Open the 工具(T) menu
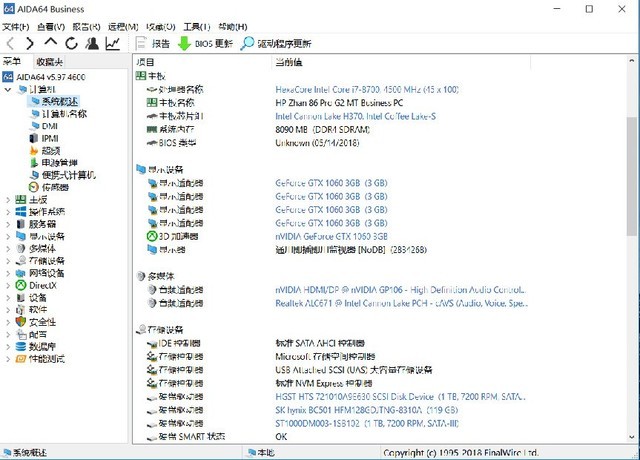The image size is (640, 460). tap(197, 27)
